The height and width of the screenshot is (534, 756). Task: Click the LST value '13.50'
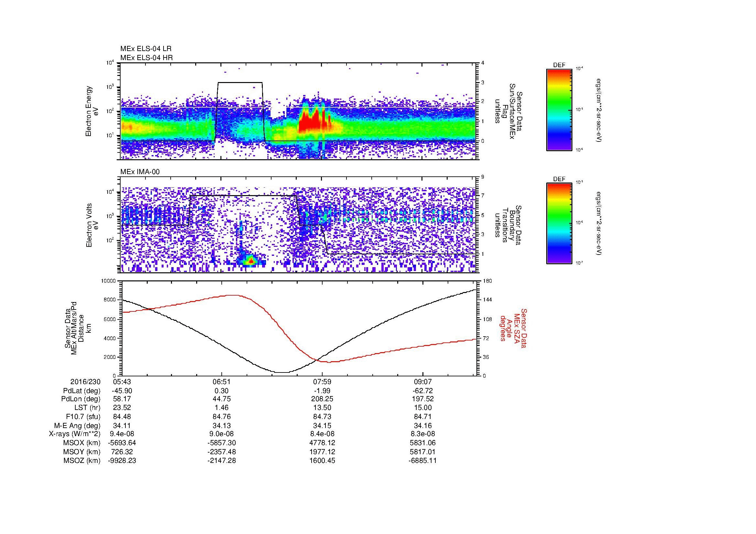[322, 408]
